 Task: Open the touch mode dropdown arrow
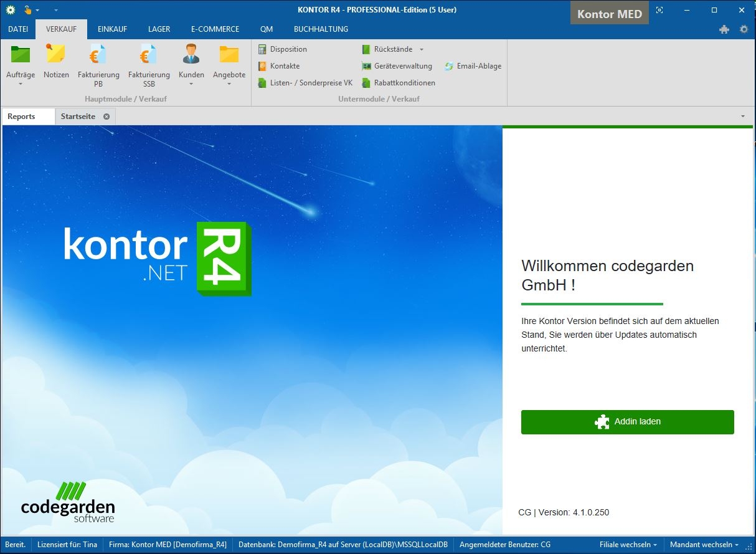click(x=37, y=11)
